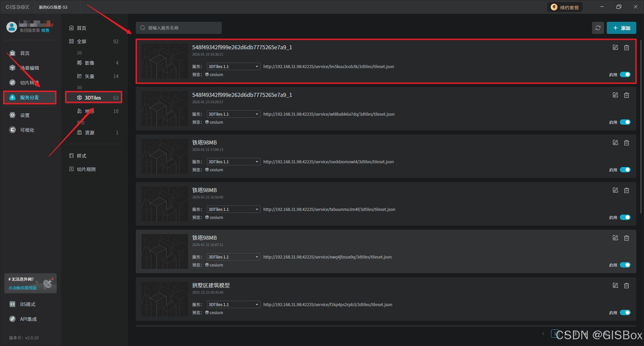644x346 pixels.
Task: Open 场景编辑 scene editor
Action: pyautogui.click(x=30, y=68)
